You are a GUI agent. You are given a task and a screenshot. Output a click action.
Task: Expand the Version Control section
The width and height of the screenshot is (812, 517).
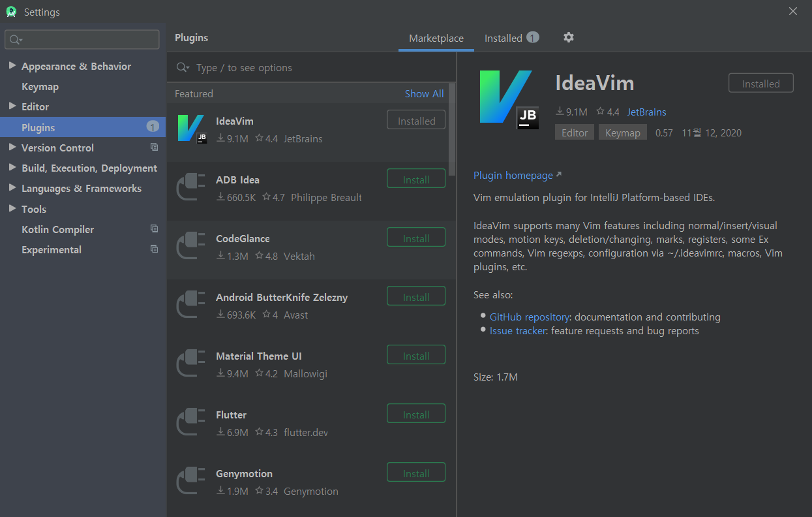coord(12,148)
